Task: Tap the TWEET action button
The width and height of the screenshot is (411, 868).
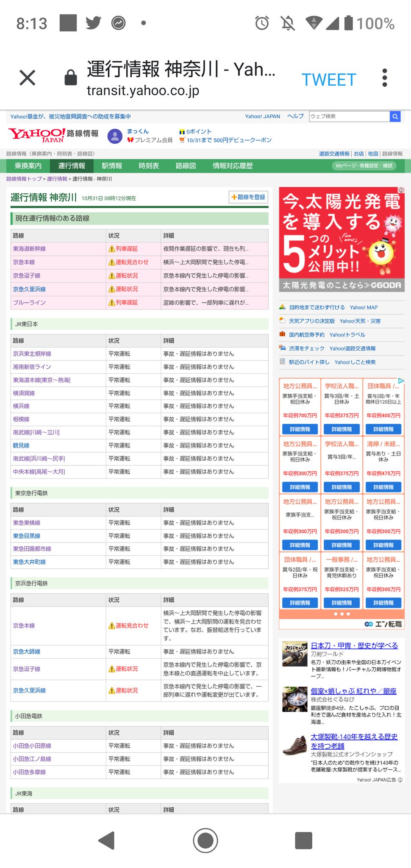Action: tap(329, 80)
